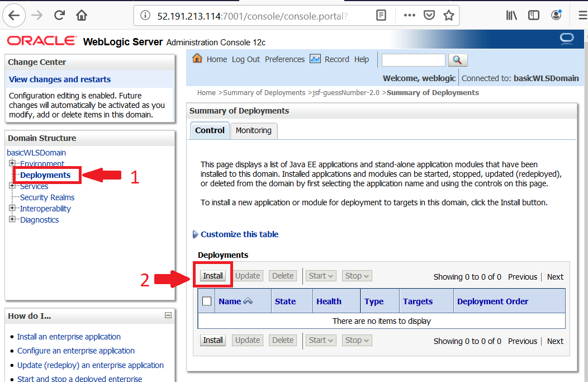588x382 pixels.
Task: Reload the page with refresh icon
Action: pos(59,16)
